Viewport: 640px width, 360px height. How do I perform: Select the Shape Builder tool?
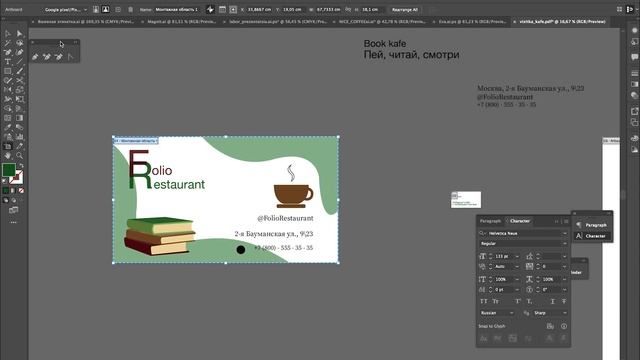coord(8,109)
